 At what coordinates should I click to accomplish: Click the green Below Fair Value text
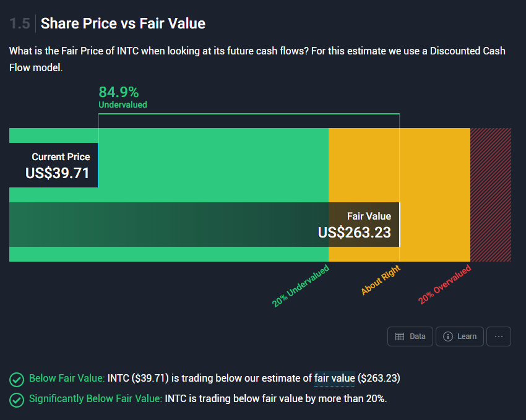pos(66,378)
